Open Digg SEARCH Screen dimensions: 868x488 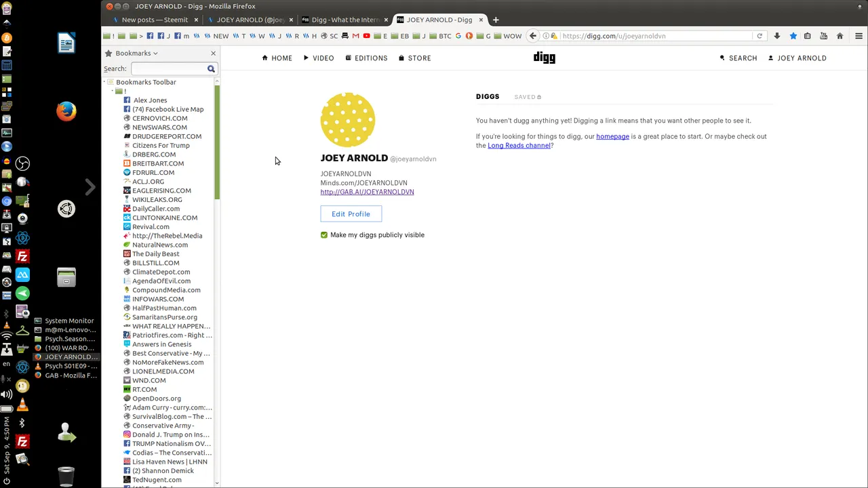coord(738,58)
